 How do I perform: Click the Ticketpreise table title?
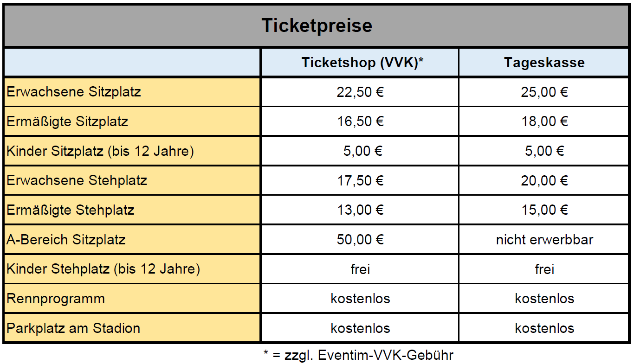tap(317, 26)
